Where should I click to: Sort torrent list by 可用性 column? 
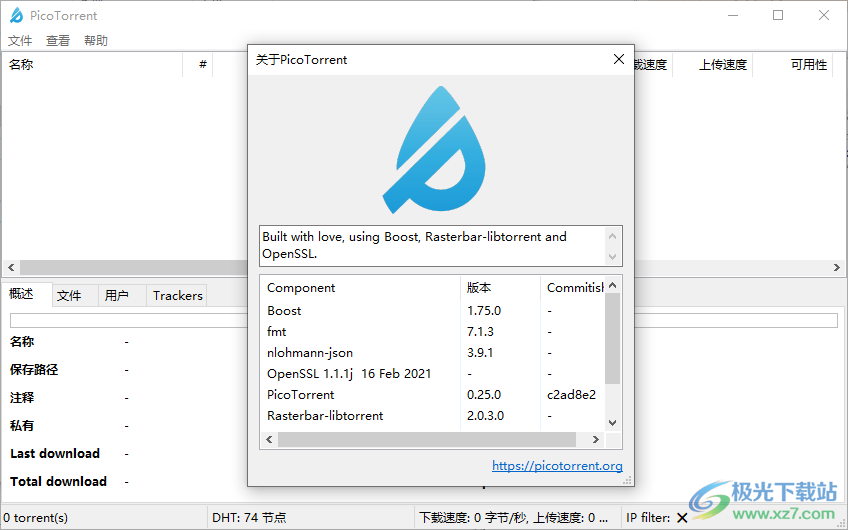point(792,65)
